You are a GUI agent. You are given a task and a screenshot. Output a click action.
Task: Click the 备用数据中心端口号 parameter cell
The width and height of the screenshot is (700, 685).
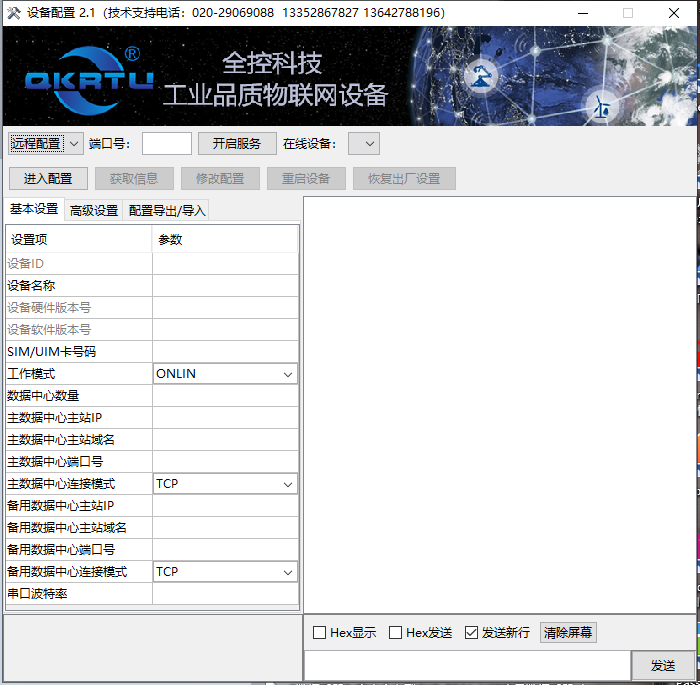(225, 550)
